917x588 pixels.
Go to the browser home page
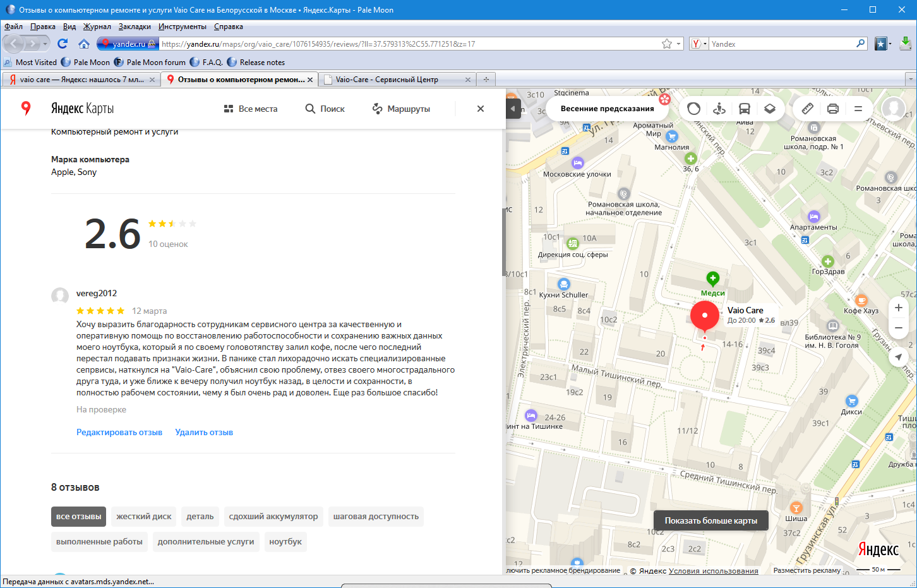click(x=84, y=44)
